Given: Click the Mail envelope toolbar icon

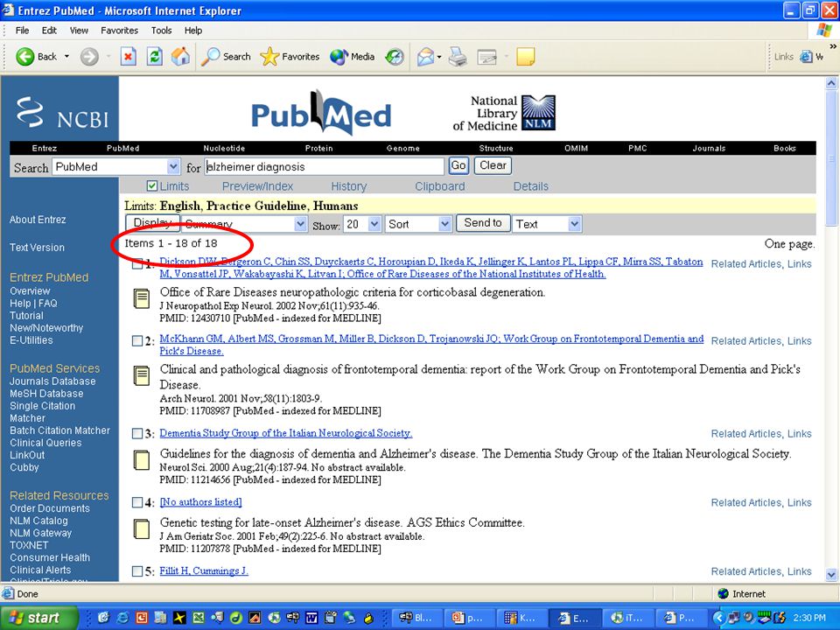Looking at the screenshot, I should [425, 56].
